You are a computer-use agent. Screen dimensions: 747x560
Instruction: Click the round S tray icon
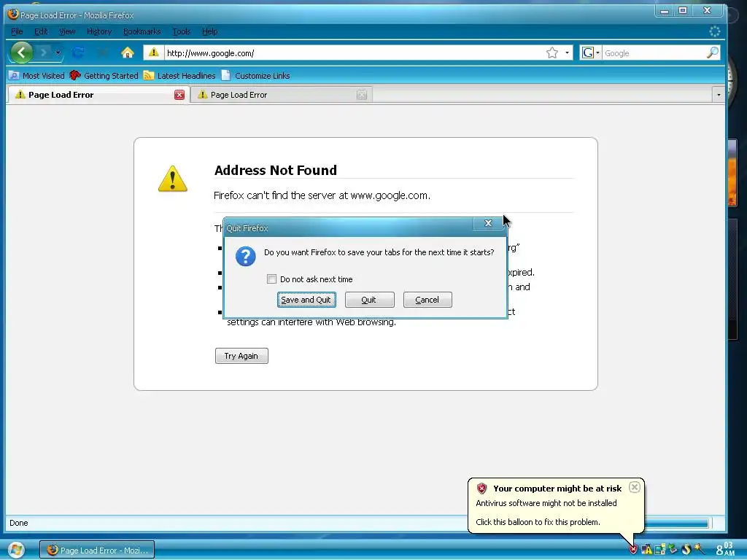(x=686, y=550)
